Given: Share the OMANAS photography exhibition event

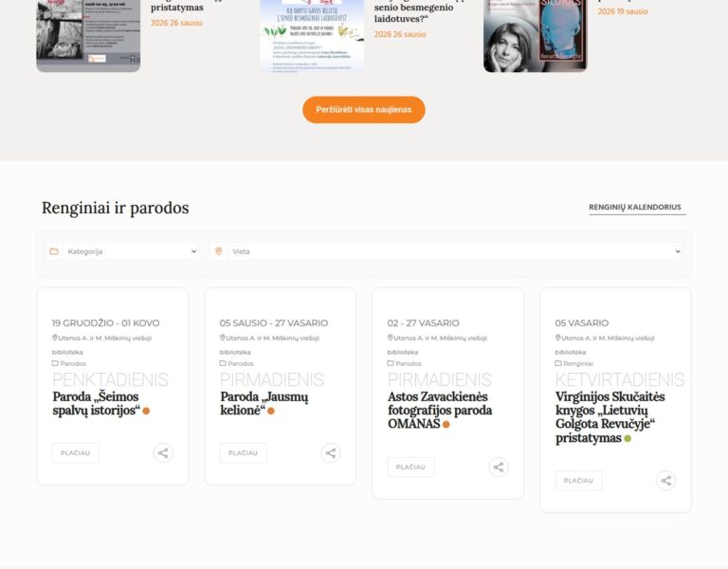Looking at the screenshot, I should coord(499,467).
